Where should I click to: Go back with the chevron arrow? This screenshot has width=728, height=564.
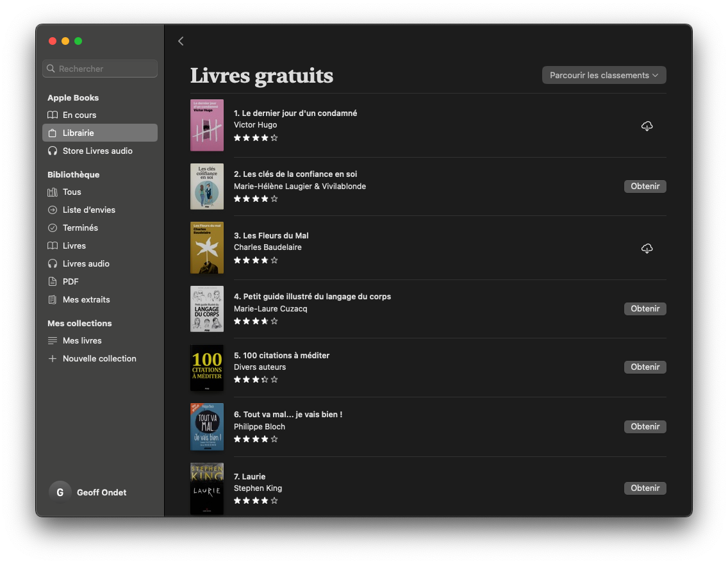[181, 41]
